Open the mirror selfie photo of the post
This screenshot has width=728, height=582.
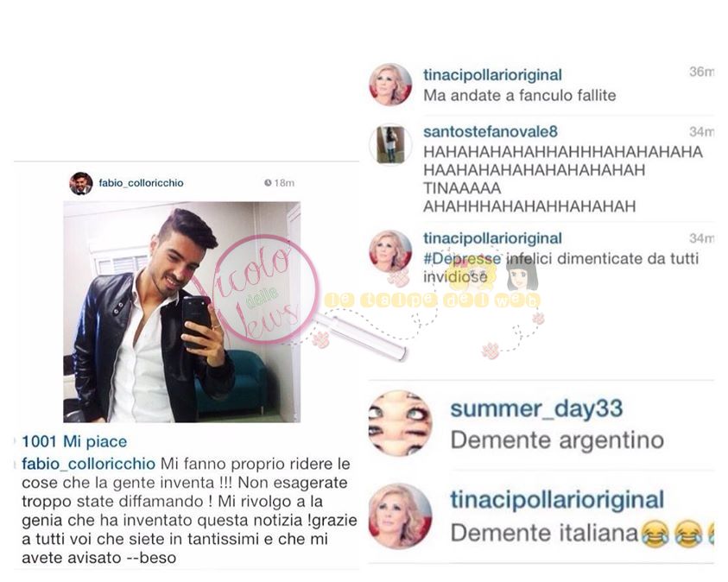click(182, 312)
